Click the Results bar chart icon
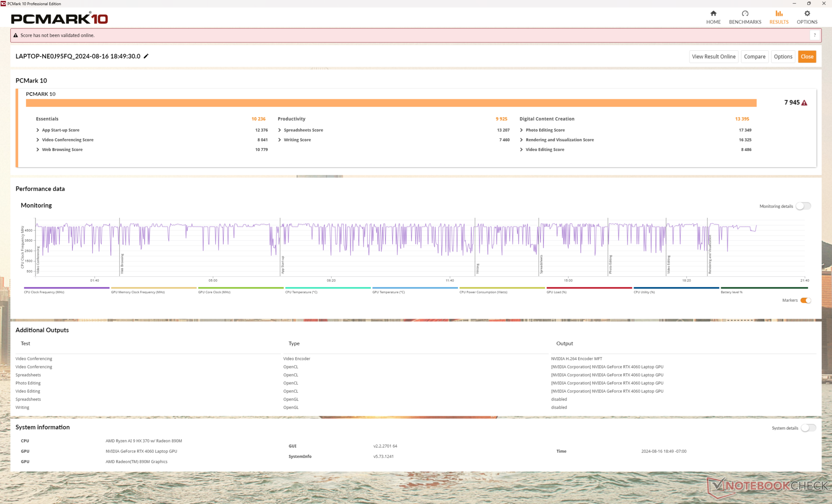Image resolution: width=832 pixels, height=504 pixels. tap(779, 14)
